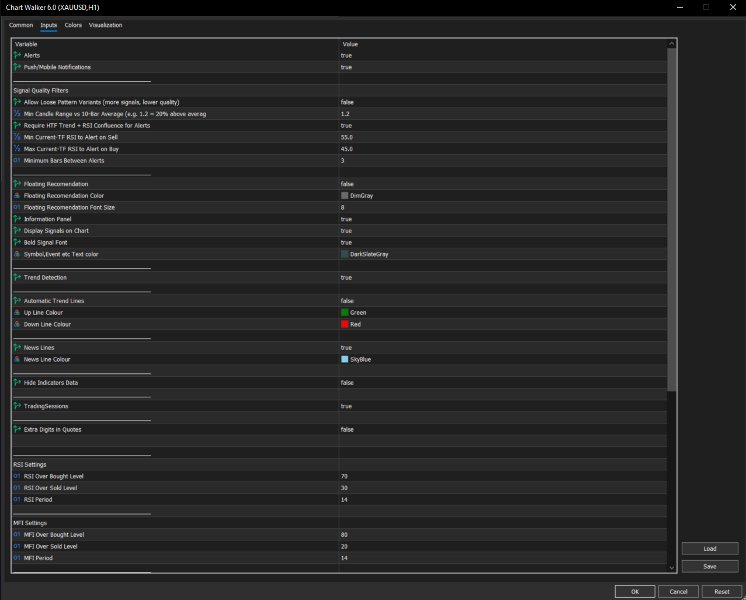Click the color icon for Symbol,Event Text color
The height and width of the screenshot is (600, 746).
(17, 254)
